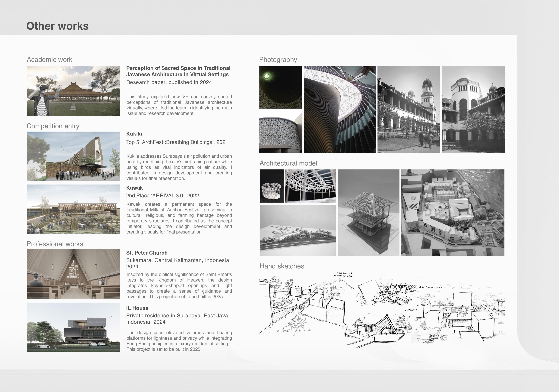Click the dark dome skylight photograph
Viewport: 559px width, 392px height.
pos(280,87)
